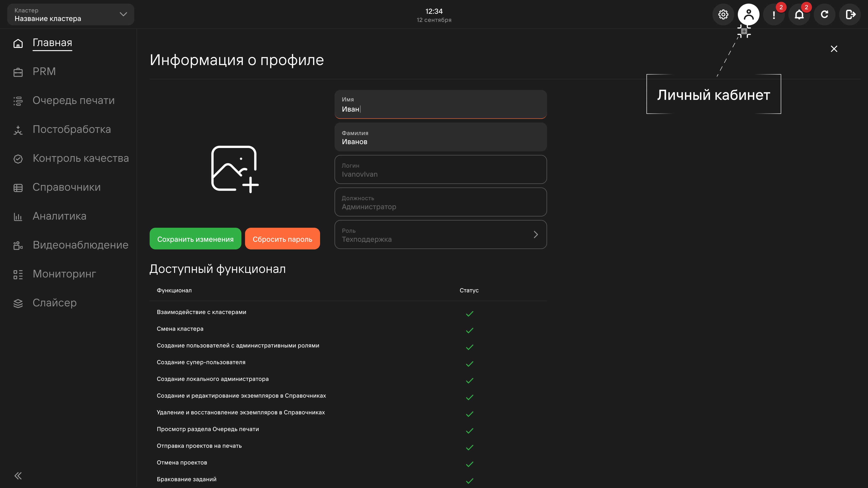Select row Смена кластера

coord(348,329)
